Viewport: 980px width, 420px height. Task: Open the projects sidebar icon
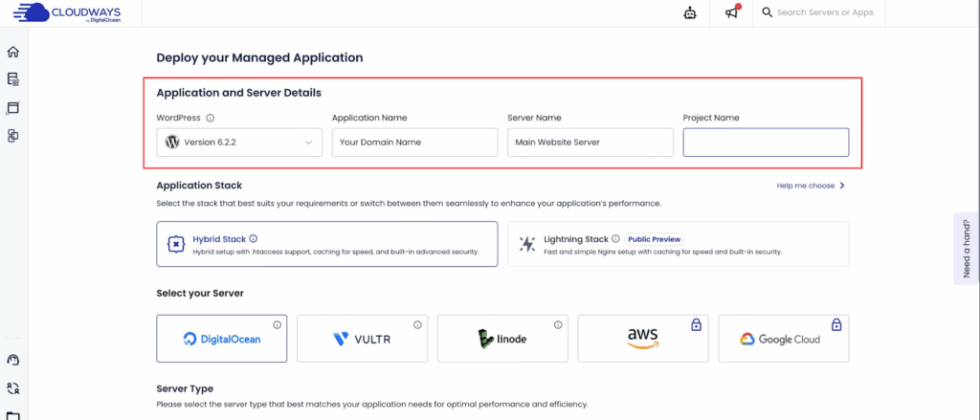coord(13,136)
